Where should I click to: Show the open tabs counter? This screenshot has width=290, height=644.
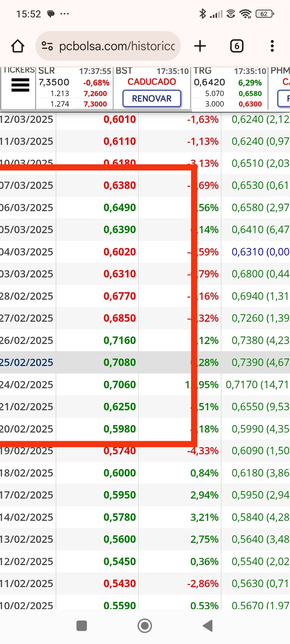[237, 46]
